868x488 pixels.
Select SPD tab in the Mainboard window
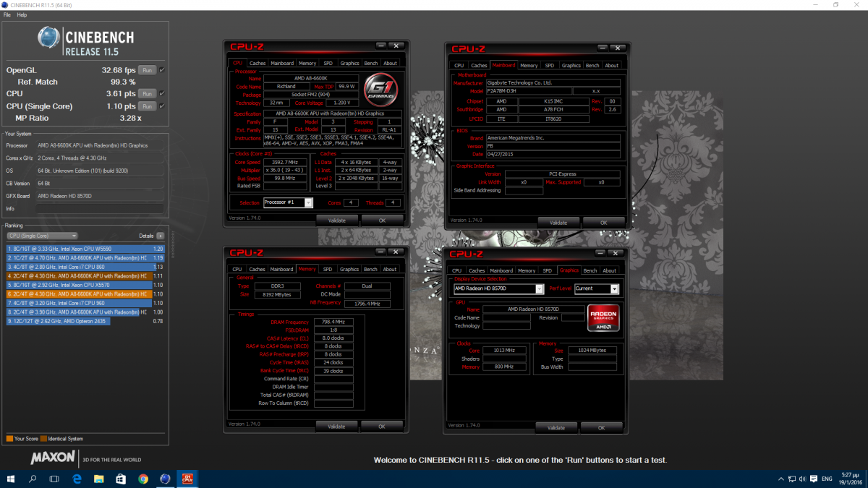tap(550, 65)
